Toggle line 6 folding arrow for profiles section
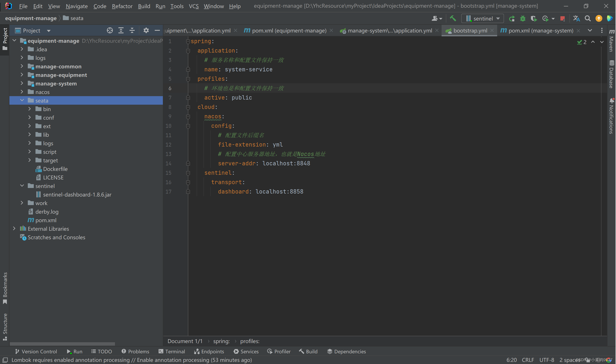The image size is (616, 364). pyautogui.click(x=188, y=79)
